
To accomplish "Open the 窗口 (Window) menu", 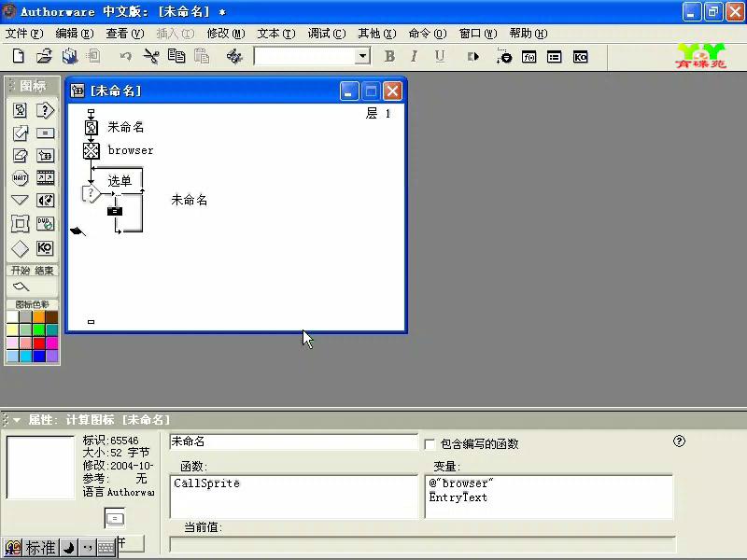I will (478, 34).
